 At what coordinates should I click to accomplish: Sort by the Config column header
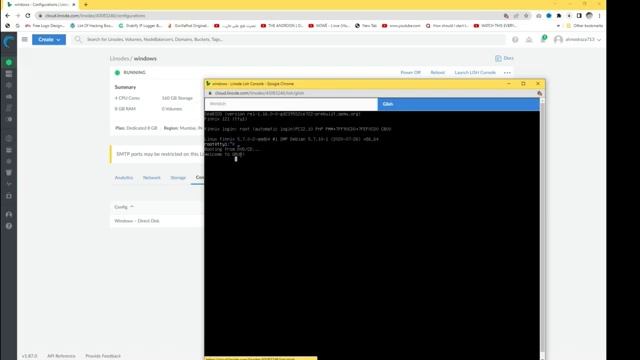[x=124, y=207]
